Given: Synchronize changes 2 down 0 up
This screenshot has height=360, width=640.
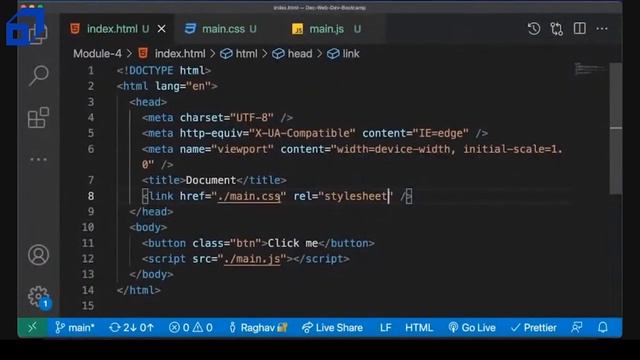Looking at the screenshot, I should pos(131,327).
